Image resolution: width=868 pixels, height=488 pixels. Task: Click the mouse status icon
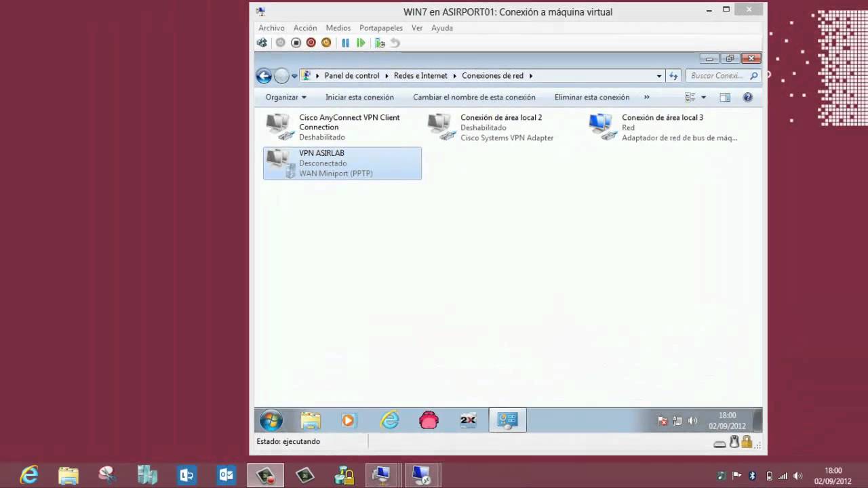coord(734,442)
